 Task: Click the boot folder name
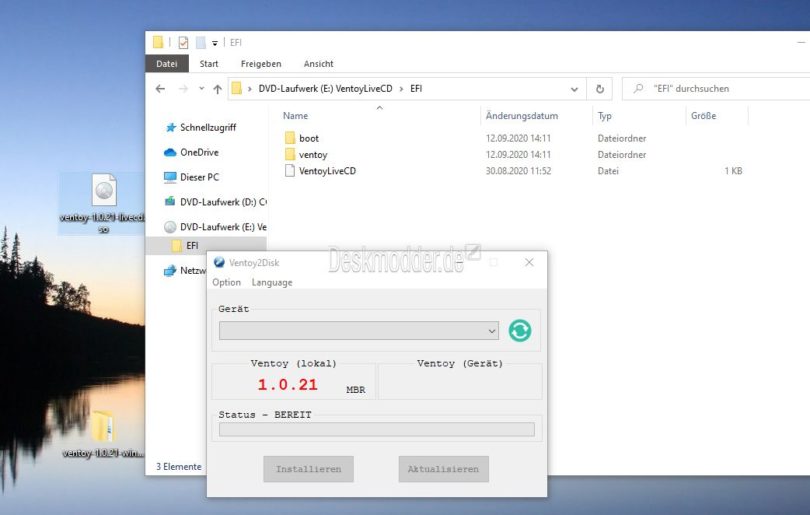point(309,138)
